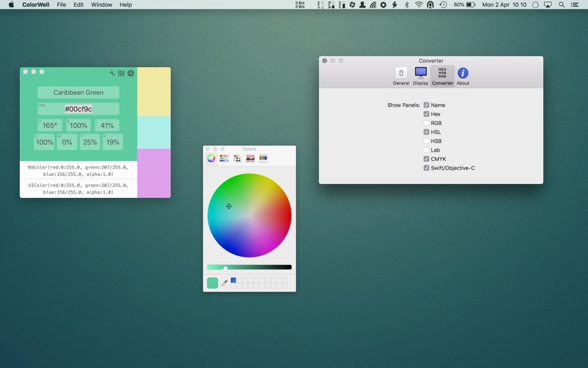
Task: Open the About pane
Action: [463, 77]
